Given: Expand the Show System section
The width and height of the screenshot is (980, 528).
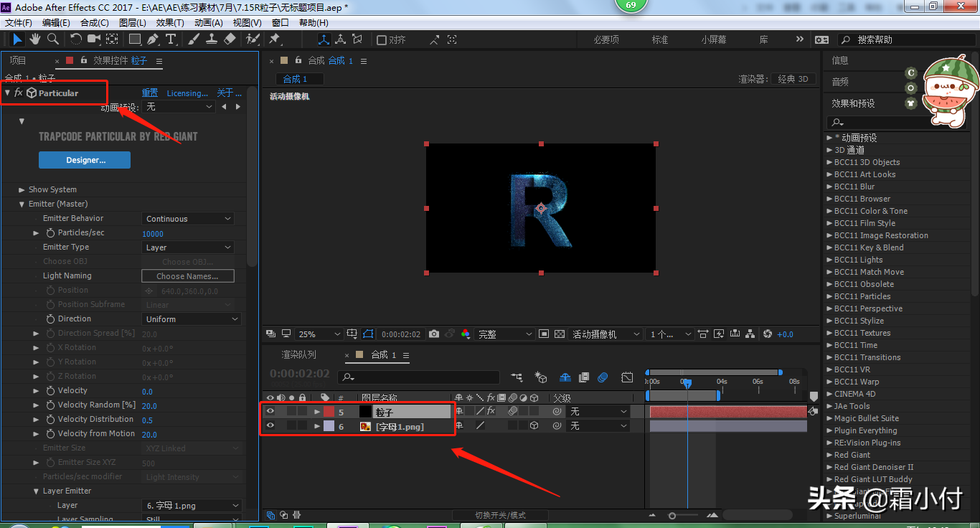Looking at the screenshot, I should 22,190.
